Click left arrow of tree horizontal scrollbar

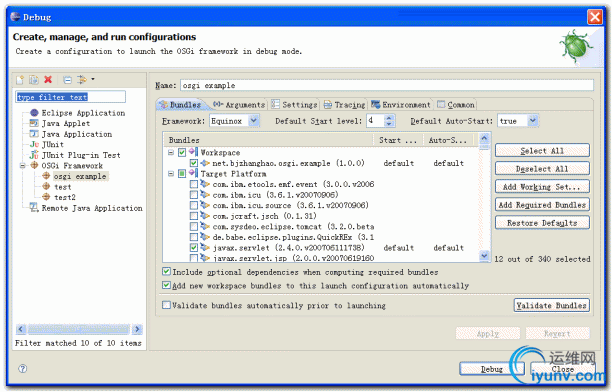tap(21, 329)
